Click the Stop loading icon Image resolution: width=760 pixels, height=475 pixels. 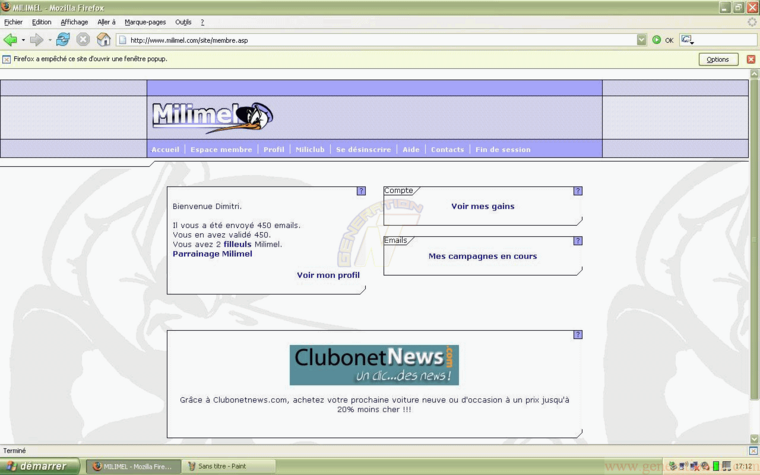pyautogui.click(x=83, y=40)
